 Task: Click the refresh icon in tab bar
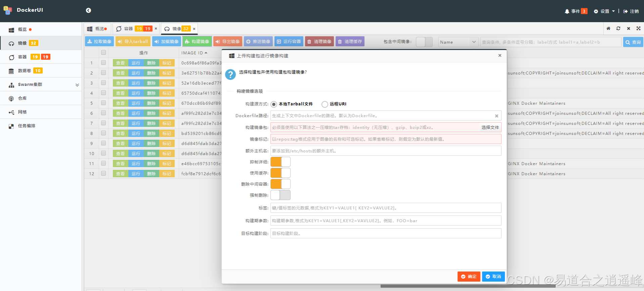click(x=618, y=29)
